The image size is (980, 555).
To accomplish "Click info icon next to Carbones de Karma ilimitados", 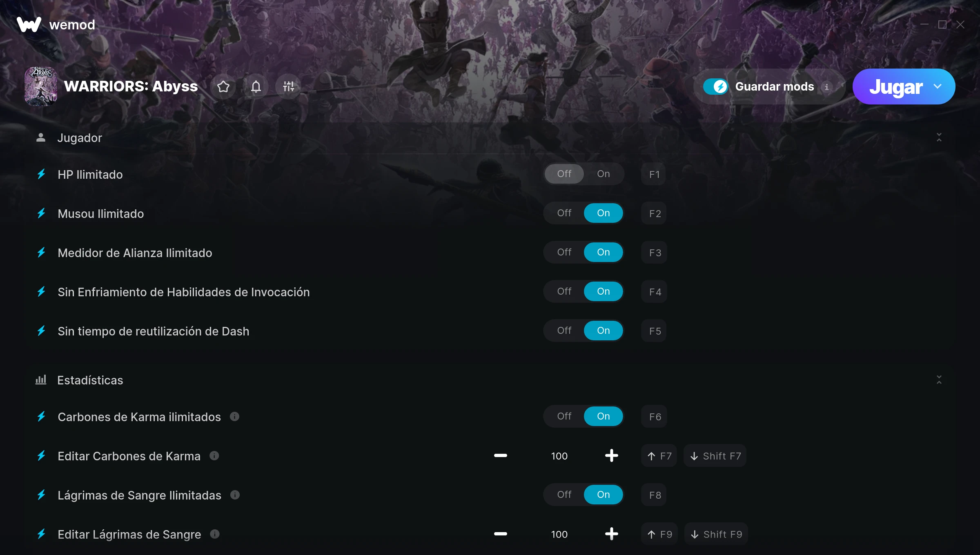I will (x=234, y=416).
